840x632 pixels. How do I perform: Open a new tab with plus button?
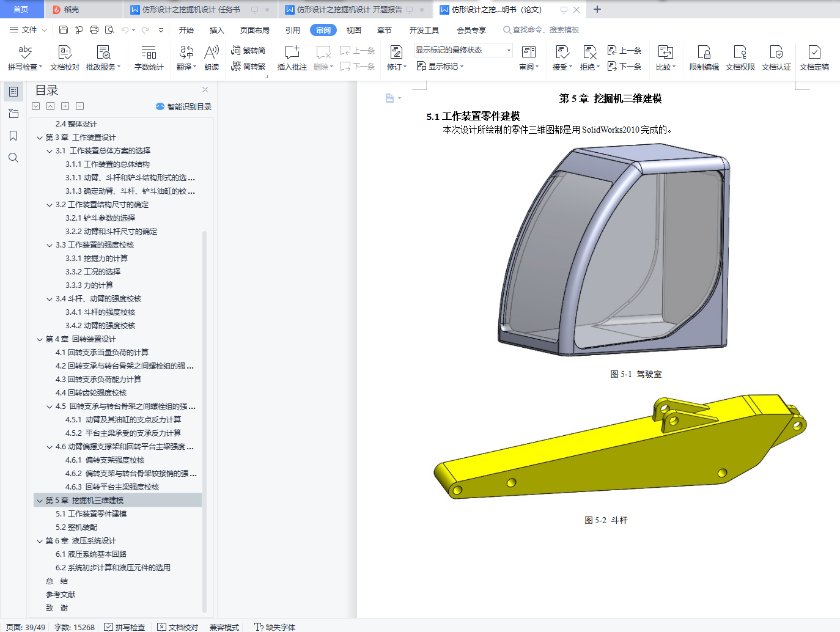pos(597,9)
